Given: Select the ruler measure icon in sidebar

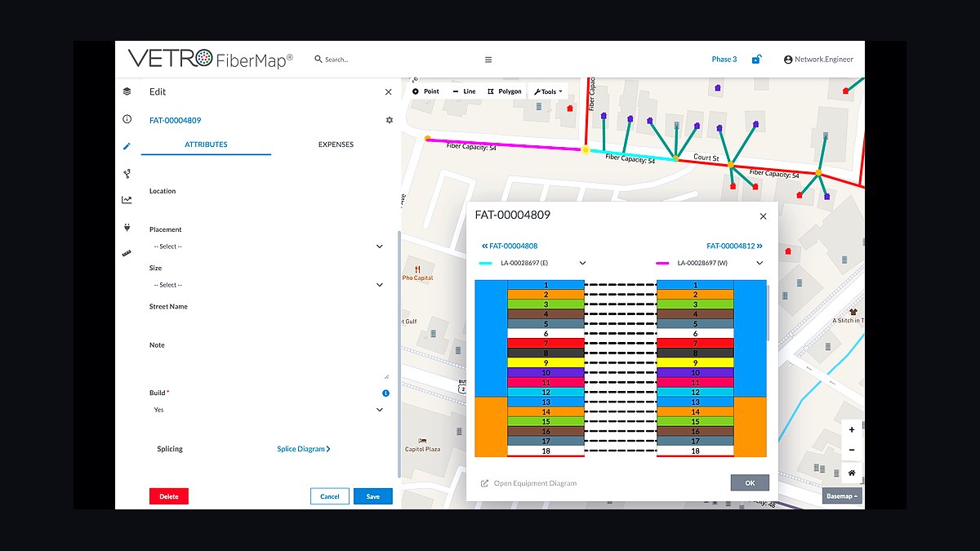Looking at the screenshot, I should 127,254.
